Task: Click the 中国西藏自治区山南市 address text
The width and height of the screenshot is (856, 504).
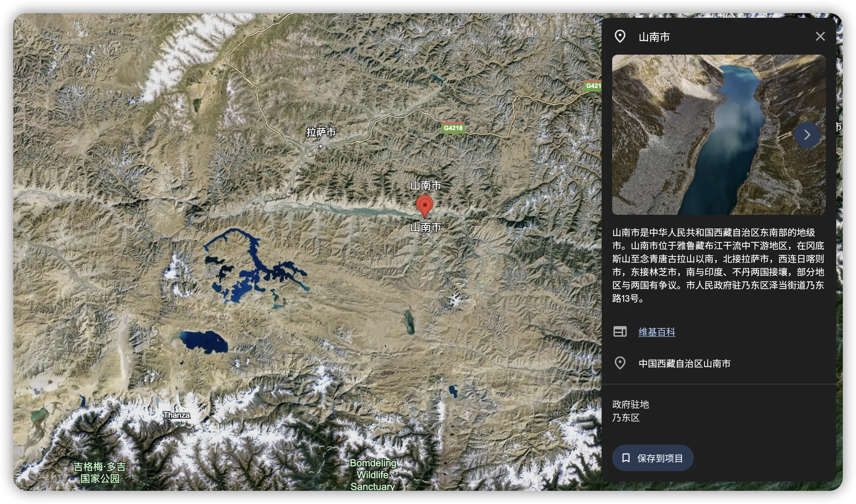Action: pyautogui.click(x=684, y=363)
